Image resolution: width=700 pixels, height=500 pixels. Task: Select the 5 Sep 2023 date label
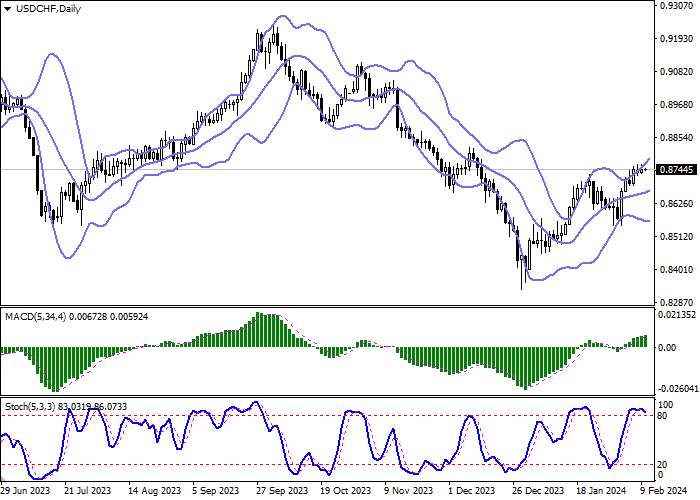tap(218, 490)
